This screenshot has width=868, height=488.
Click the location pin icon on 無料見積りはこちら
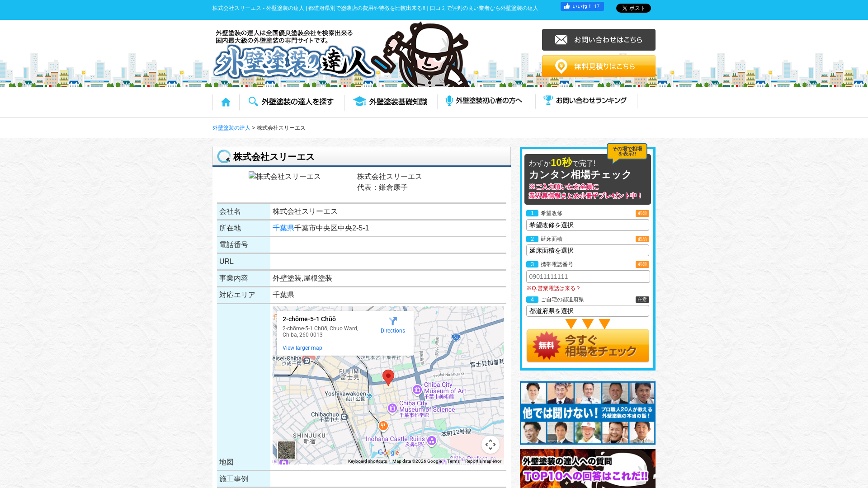pos(562,66)
